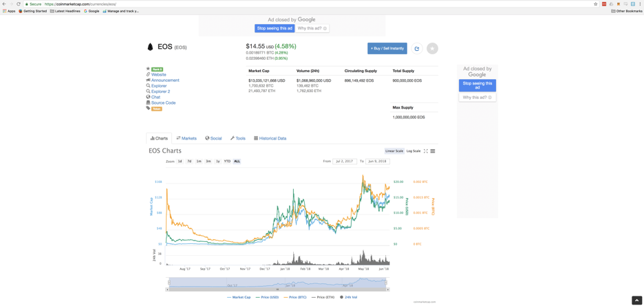The width and height of the screenshot is (644, 308).
Task: Open chart hamburger export menu
Action: [433, 151]
